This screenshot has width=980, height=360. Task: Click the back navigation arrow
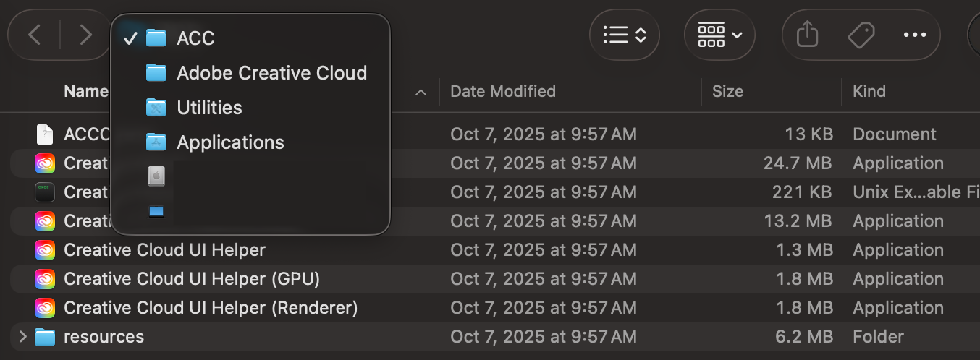pyautogui.click(x=34, y=35)
